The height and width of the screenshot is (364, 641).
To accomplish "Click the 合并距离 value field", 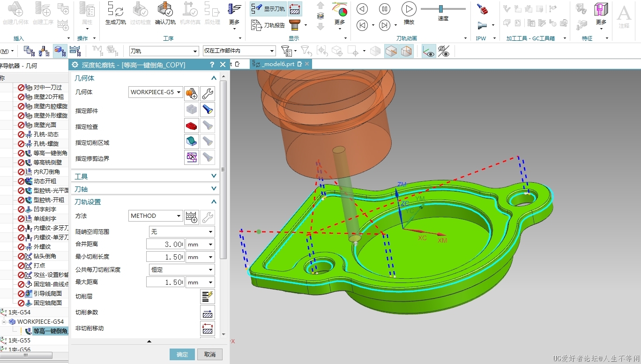I will [165, 245].
